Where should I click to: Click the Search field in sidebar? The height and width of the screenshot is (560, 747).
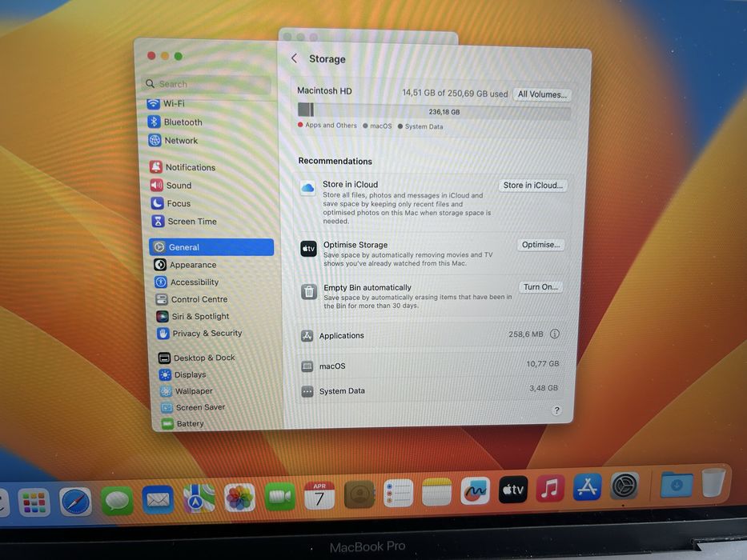(x=207, y=84)
